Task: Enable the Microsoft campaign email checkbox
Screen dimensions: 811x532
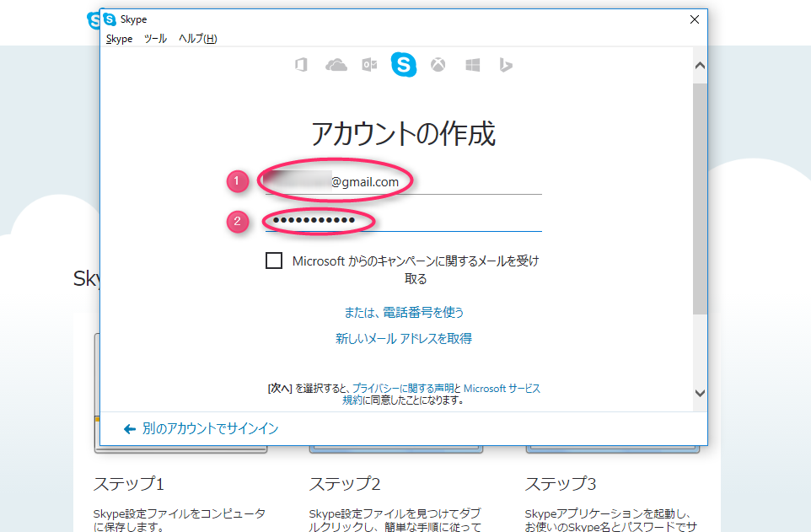Action: click(x=274, y=261)
